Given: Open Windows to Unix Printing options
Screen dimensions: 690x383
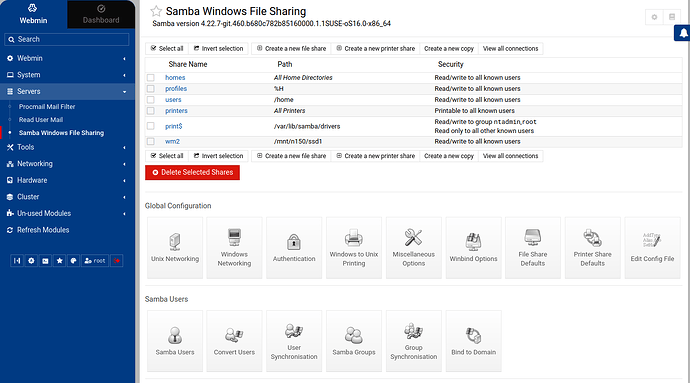Looking at the screenshot, I should 354,247.
